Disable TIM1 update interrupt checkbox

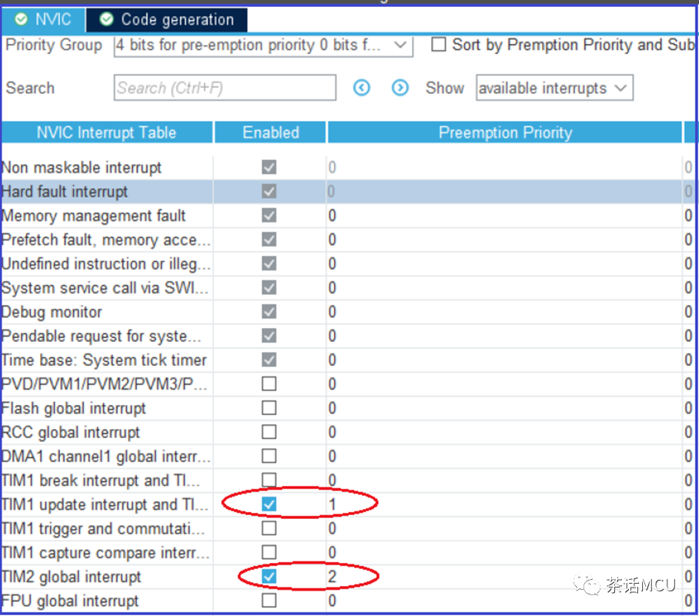point(269,504)
